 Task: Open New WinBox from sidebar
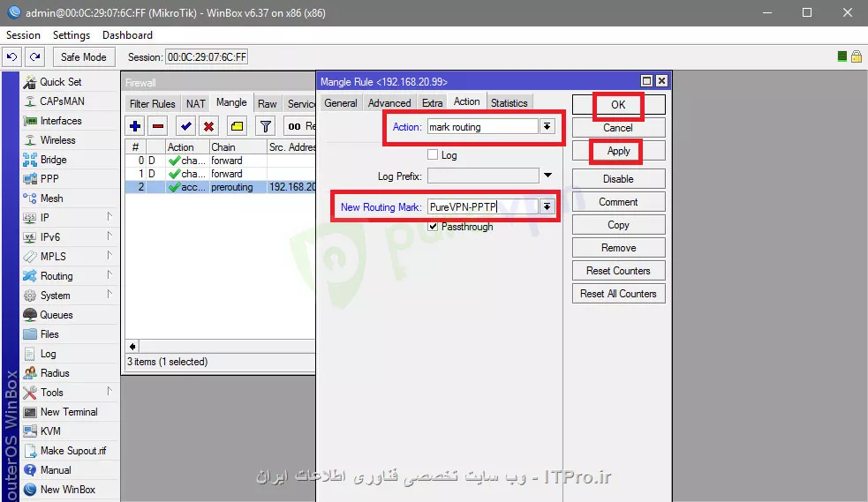60,490
